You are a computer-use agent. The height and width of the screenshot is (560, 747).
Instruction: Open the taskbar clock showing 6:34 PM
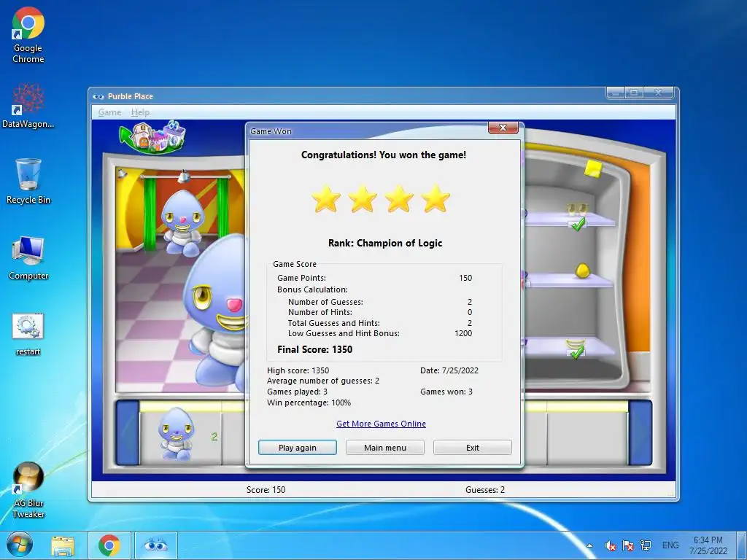click(x=708, y=545)
